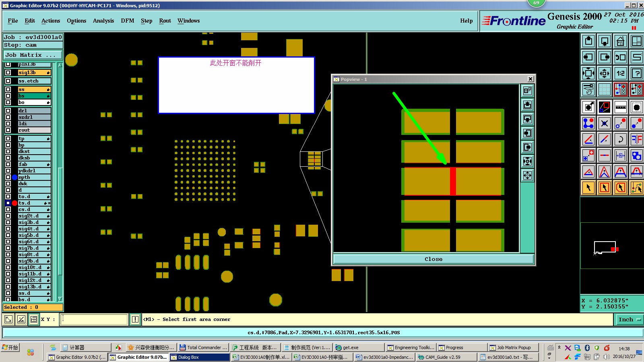Click the mirror F icon

coord(637,139)
